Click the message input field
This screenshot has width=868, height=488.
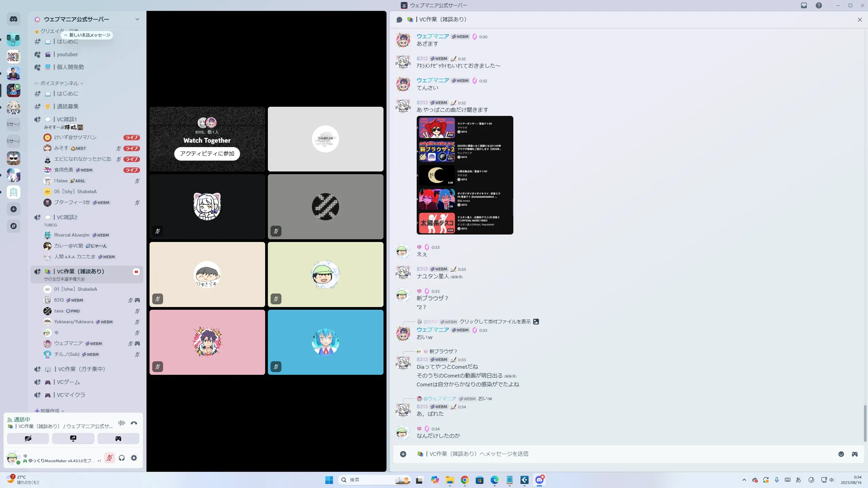(610, 454)
